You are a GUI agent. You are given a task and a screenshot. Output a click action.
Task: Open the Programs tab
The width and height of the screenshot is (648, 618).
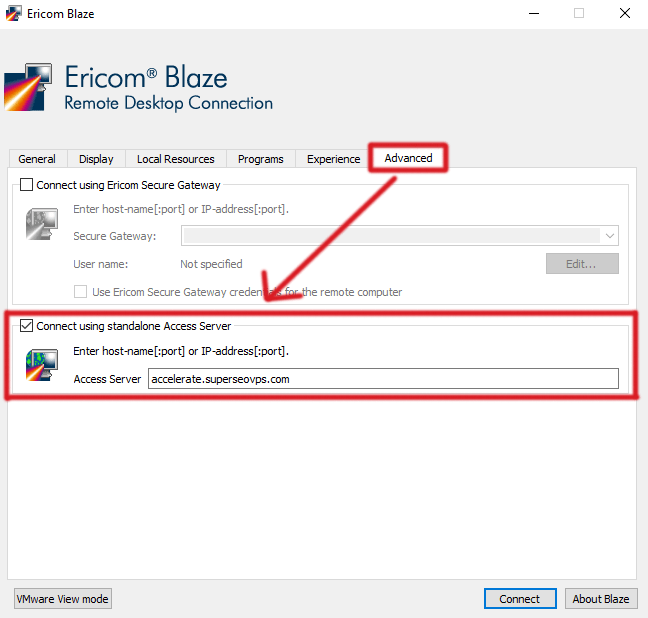pos(260,159)
